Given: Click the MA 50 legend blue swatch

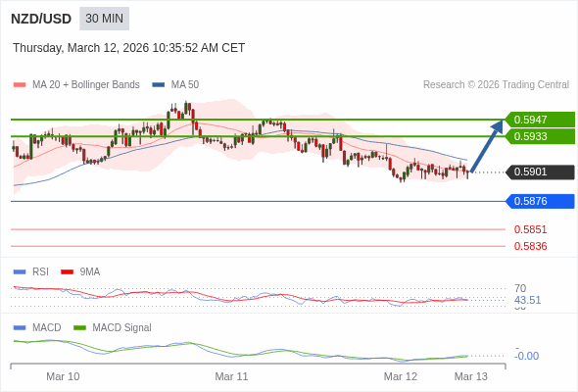Looking at the screenshot, I should pos(159,85).
